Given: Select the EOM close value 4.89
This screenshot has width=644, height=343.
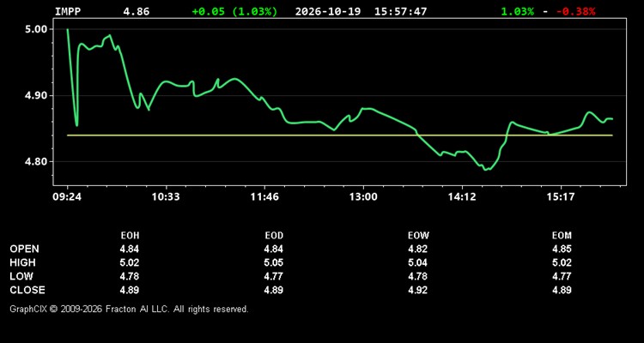Looking at the screenshot, I should click(562, 290).
